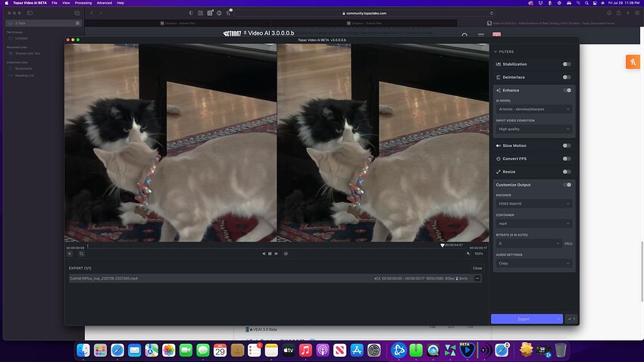Click the Enhance sparkle icon
Viewport: 644px width, 362px height.
pos(499,90)
